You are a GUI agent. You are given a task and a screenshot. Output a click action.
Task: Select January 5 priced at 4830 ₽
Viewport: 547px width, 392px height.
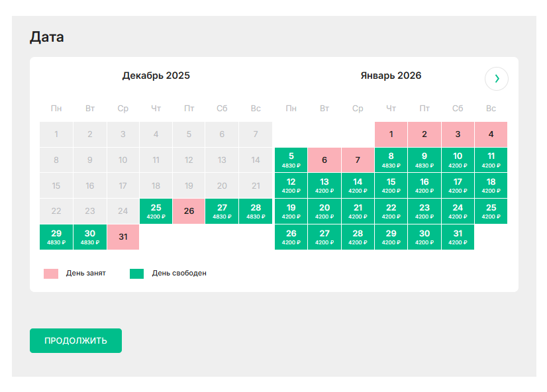(x=291, y=160)
